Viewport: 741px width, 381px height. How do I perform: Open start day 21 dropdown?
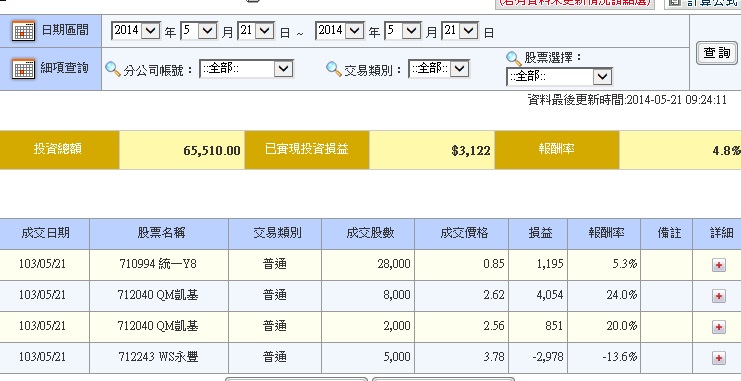click(256, 31)
